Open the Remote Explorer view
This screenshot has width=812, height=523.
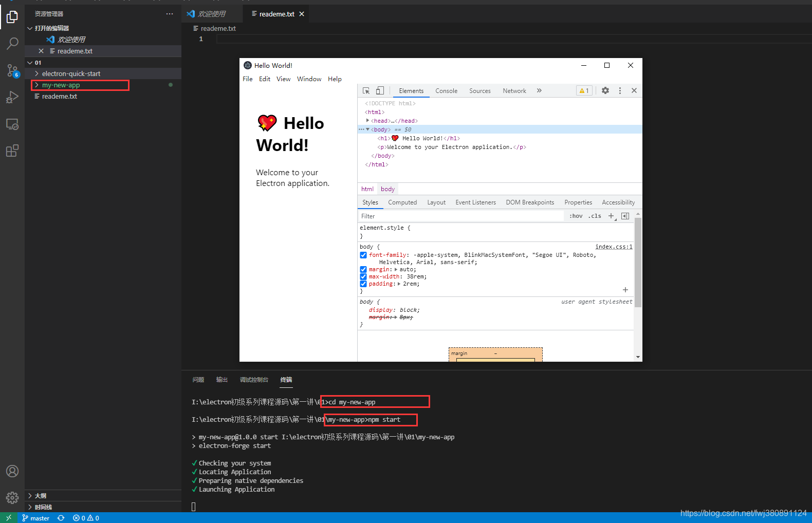(x=12, y=124)
